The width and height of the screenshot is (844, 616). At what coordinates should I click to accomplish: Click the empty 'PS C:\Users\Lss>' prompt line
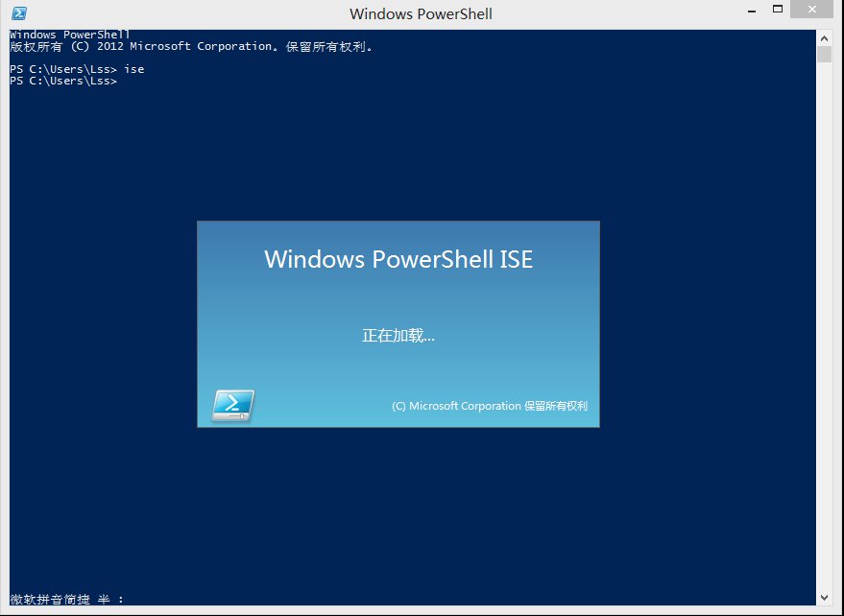point(63,81)
